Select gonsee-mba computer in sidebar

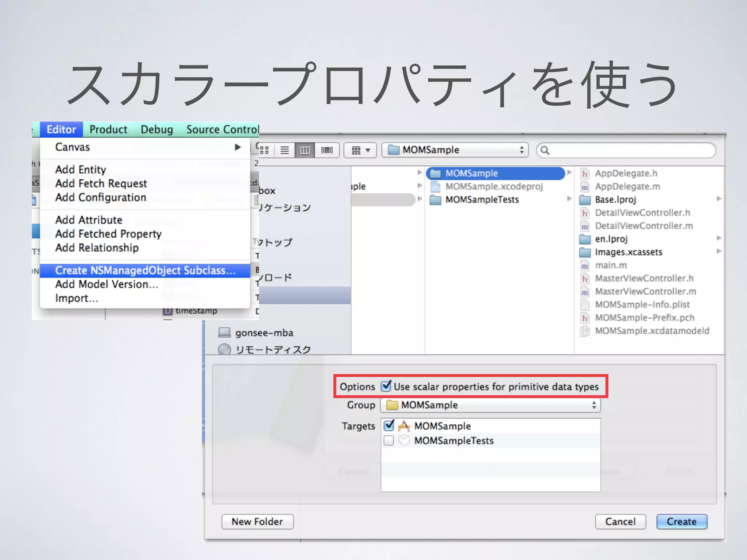click(264, 333)
